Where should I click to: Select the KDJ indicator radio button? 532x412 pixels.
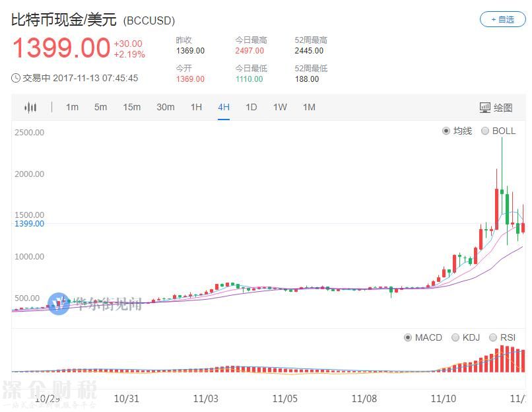click(x=455, y=337)
